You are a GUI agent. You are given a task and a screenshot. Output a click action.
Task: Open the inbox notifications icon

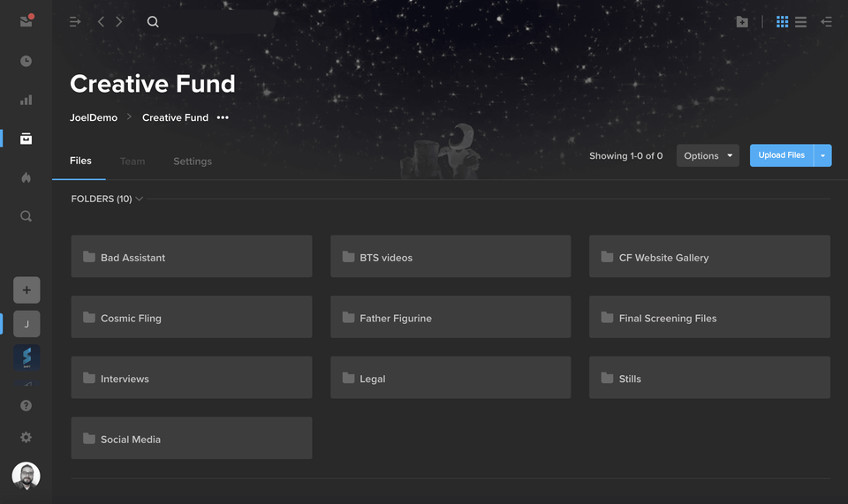click(x=26, y=21)
